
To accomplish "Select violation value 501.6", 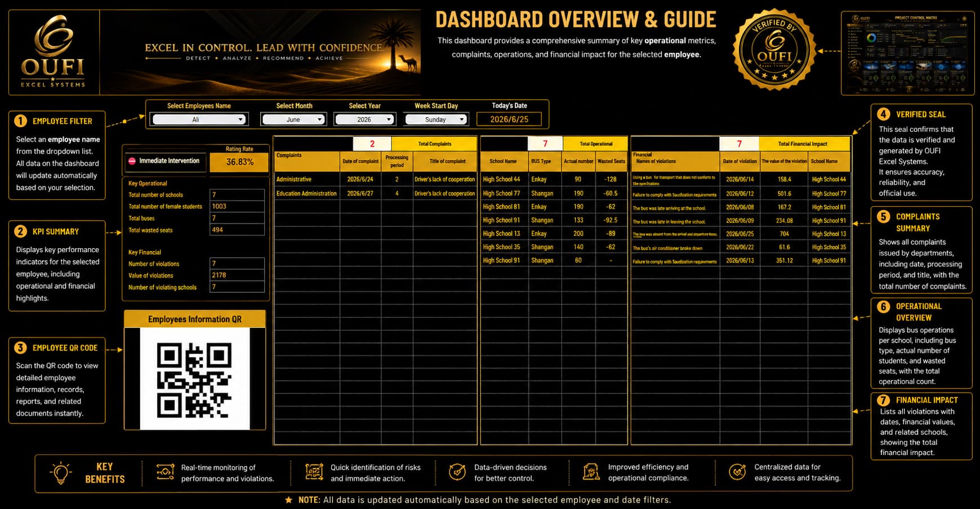I will pos(785,194).
